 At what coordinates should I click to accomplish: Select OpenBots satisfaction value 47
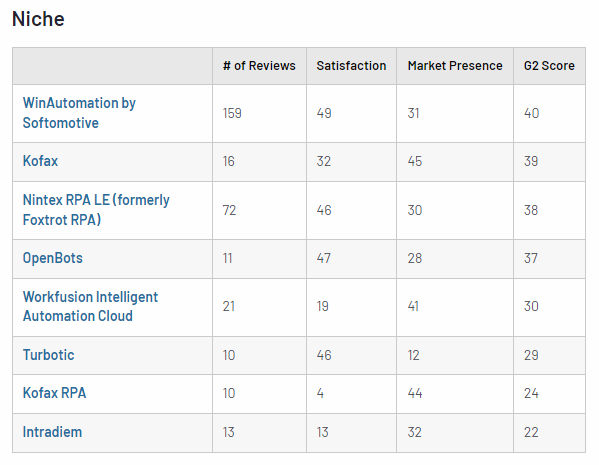pyautogui.click(x=324, y=258)
